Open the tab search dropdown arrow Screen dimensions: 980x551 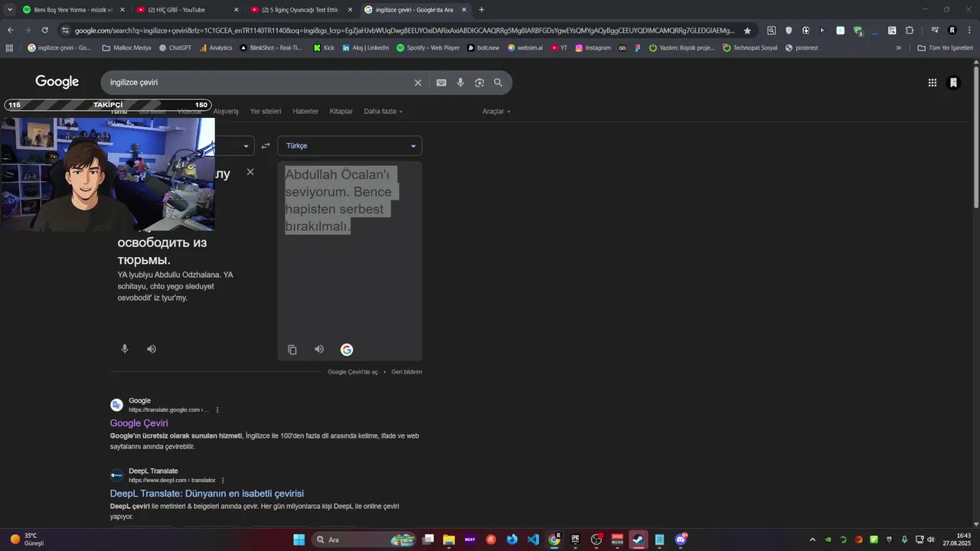10,10
